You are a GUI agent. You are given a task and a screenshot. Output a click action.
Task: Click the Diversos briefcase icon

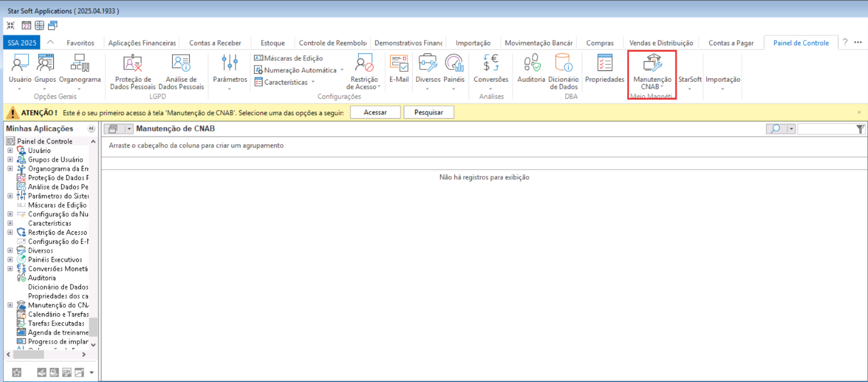(x=428, y=63)
